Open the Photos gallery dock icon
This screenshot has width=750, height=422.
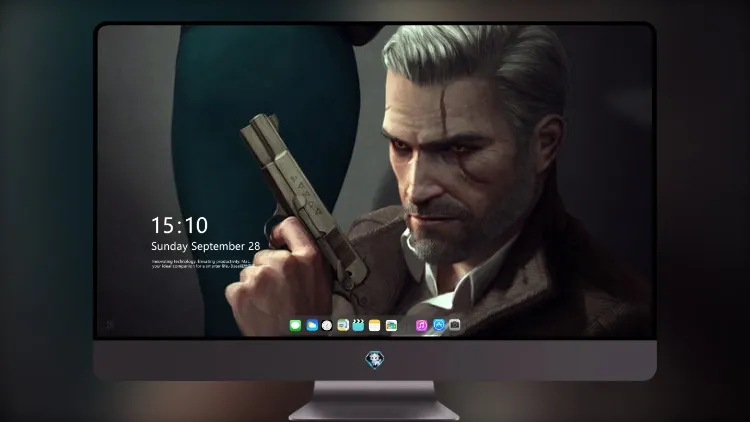click(391, 326)
